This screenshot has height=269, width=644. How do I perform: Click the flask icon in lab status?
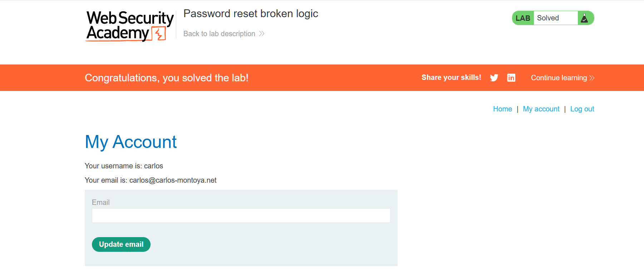click(x=585, y=18)
